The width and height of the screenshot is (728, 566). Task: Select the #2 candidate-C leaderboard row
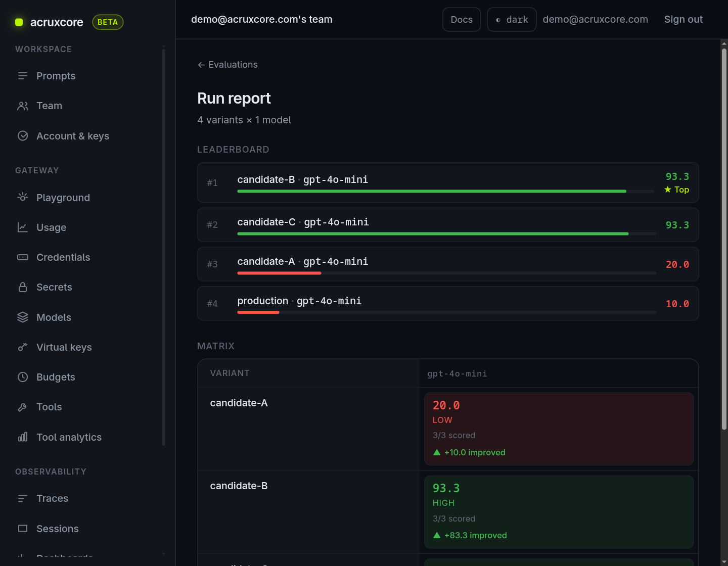[x=448, y=225]
